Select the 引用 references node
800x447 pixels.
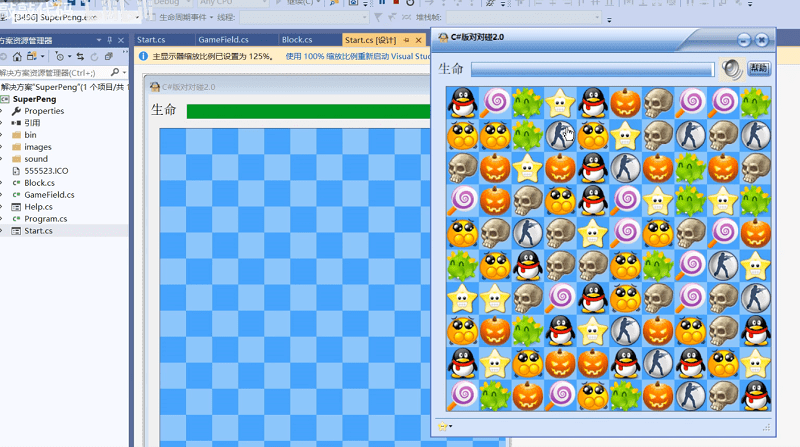[x=32, y=122]
